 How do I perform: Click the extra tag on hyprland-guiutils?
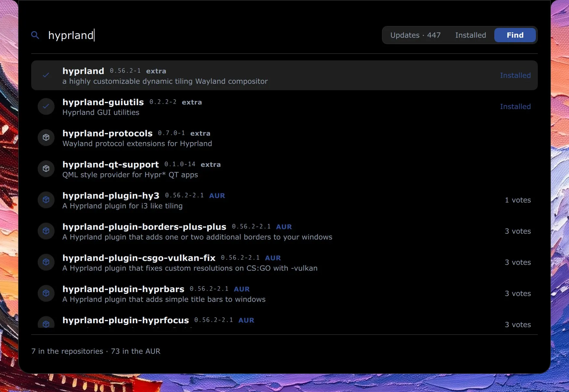[x=192, y=102]
